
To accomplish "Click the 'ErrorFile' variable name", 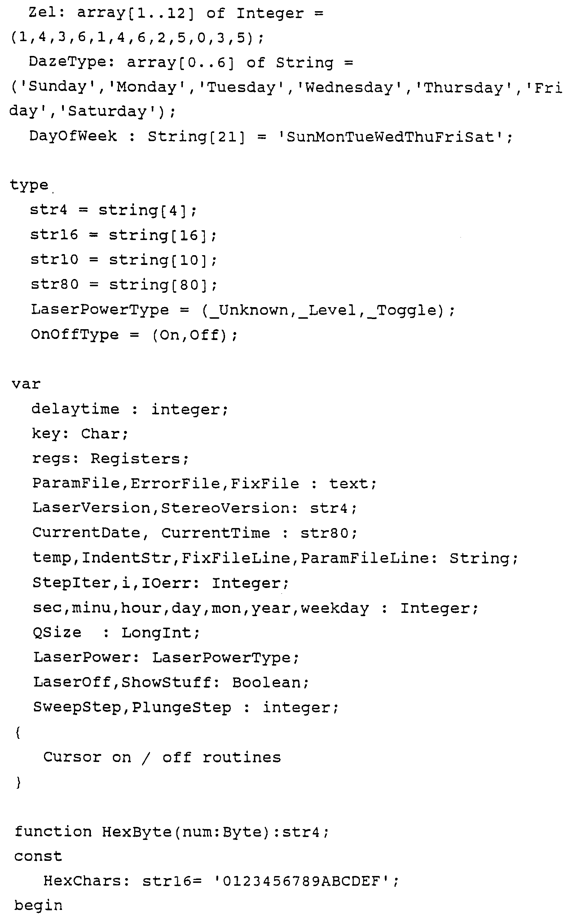I will tap(176, 484).
